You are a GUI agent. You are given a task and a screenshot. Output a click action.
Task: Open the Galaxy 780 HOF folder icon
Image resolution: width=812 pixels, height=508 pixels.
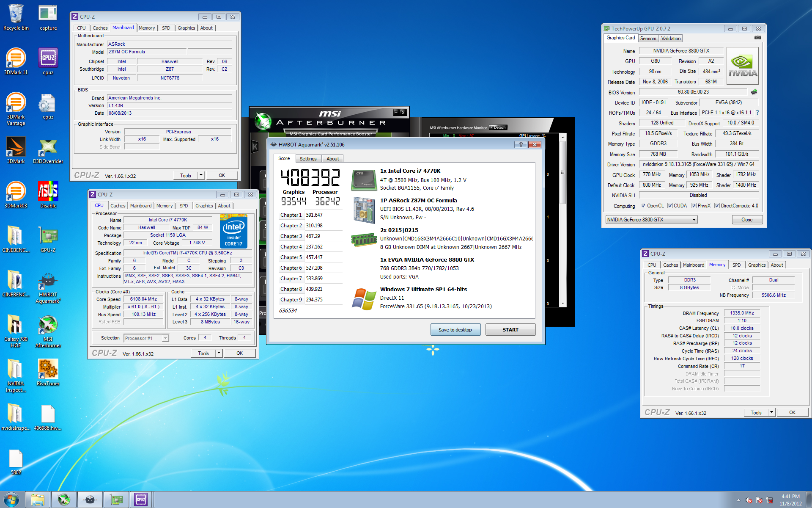[16, 331]
